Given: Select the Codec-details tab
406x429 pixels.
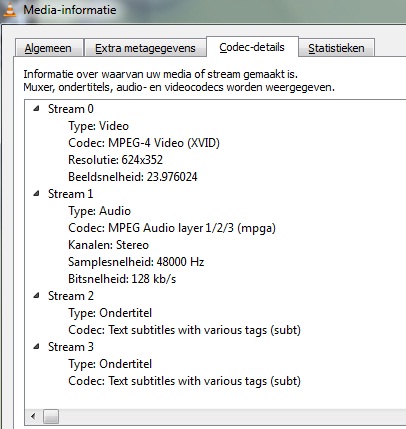Looking at the screenshot, I should [x=252, y=47].
